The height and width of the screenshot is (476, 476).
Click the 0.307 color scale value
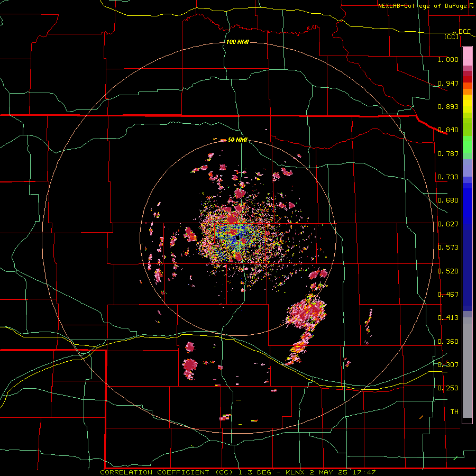[x=448, y=365]
